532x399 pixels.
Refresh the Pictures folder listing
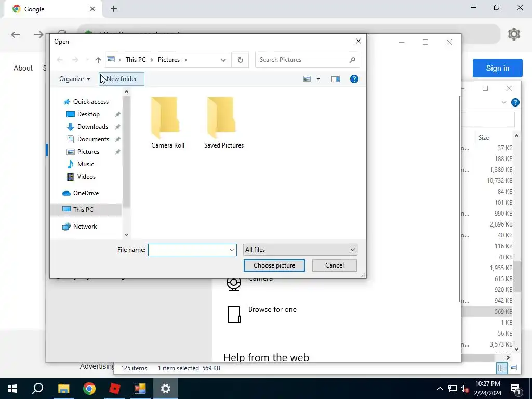click(240, 60)
